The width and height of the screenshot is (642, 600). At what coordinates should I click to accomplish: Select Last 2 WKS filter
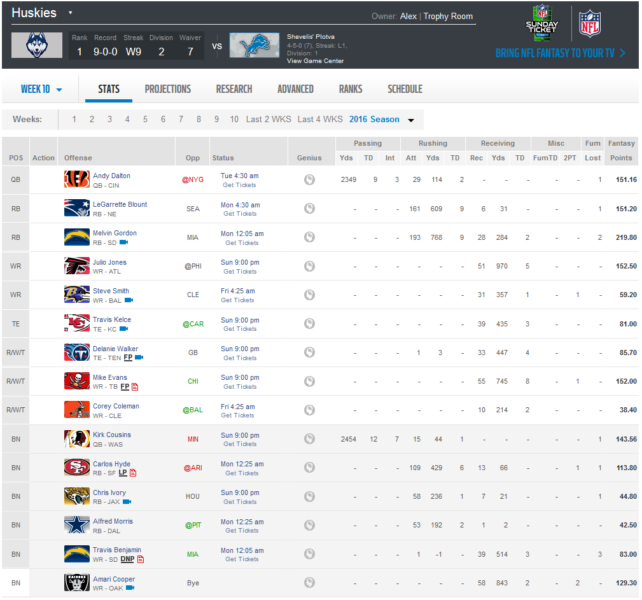268,119
